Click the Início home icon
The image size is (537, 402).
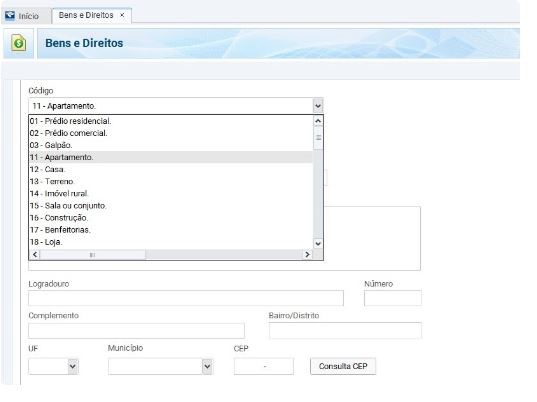coord(10,15)
